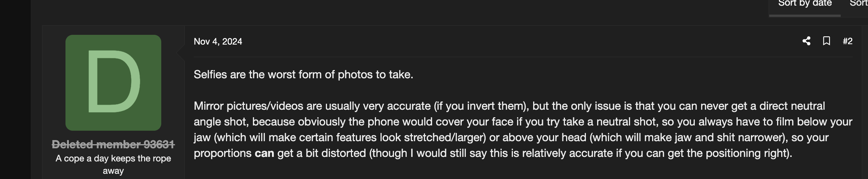Bookmark this post with the bookmark icon
868x179 pixels.
[x=826, y=41]
